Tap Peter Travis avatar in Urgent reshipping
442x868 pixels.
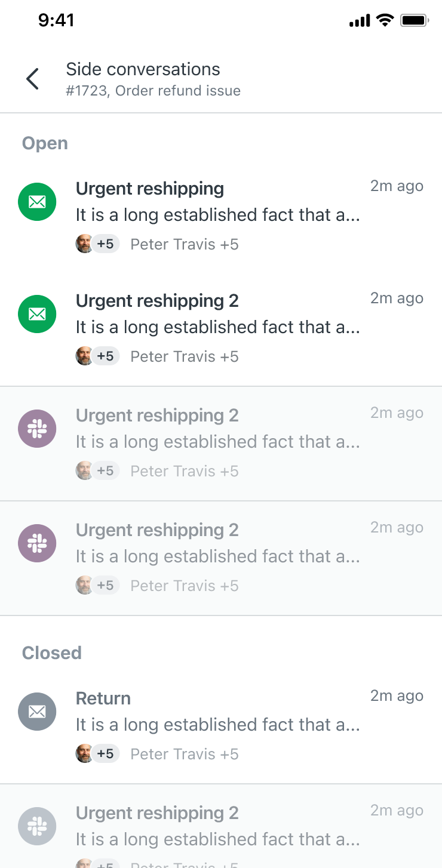pyautogui.click(x=85, y=244)
